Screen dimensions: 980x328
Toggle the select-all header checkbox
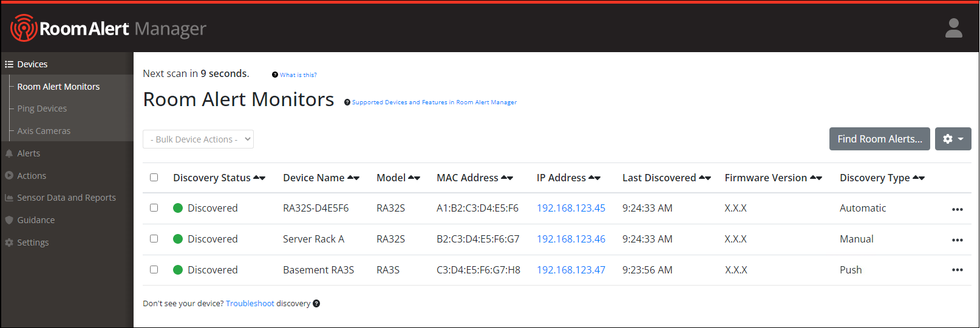coord(154,178)
